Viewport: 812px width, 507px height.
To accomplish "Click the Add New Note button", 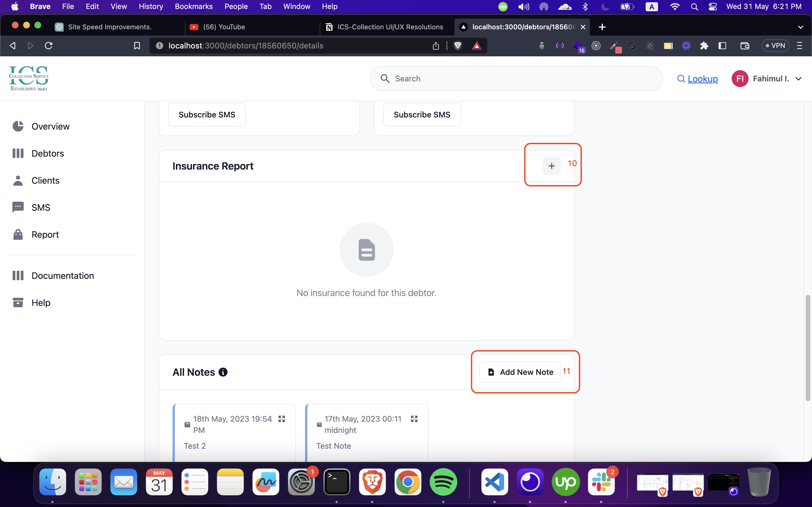I will (x=520, y=372).
